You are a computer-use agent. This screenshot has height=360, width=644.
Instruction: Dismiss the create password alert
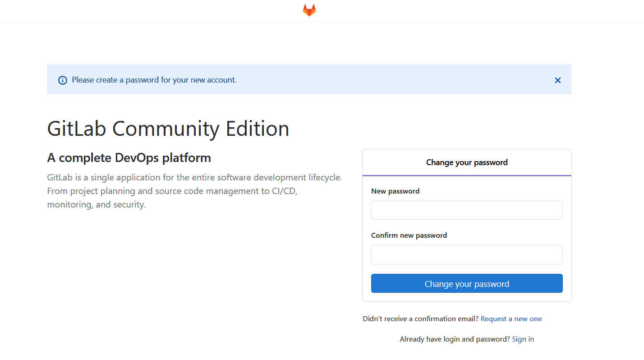(558, 80)
